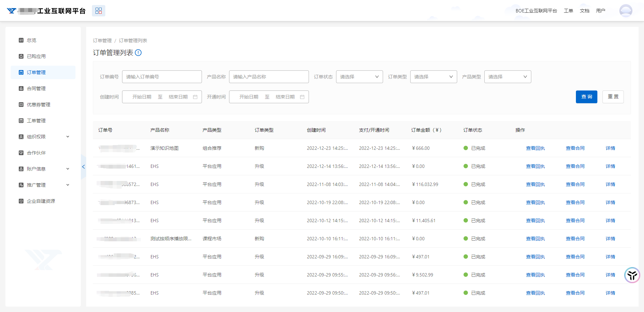View receipt for 演示知识地图 order
The image size is (644, 312).
[x=535, y=148]
